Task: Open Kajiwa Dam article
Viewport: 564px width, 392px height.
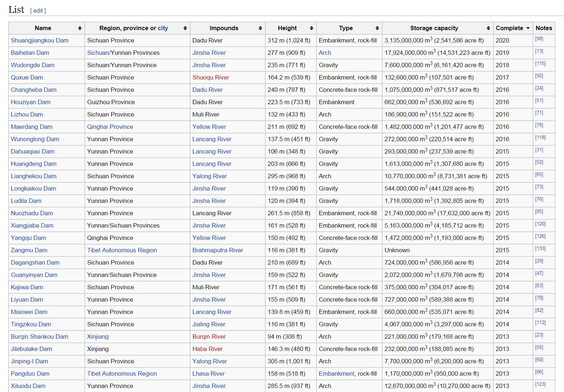Action: click(x=27, y=287)
